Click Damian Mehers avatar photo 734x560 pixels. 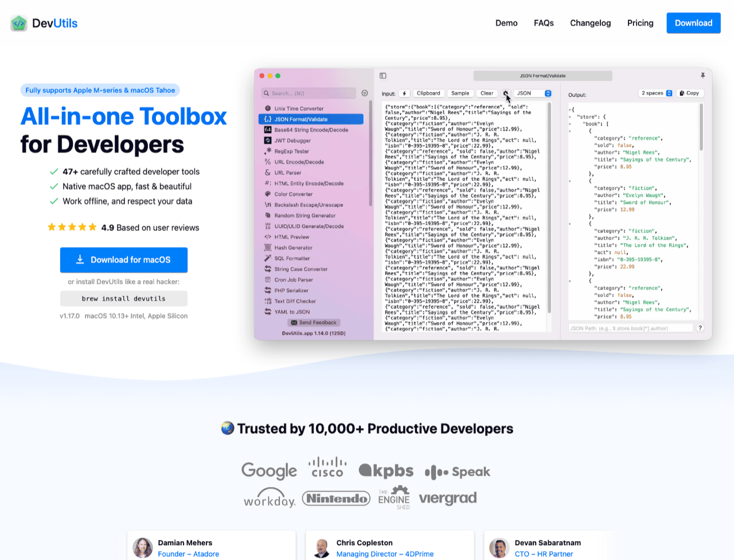tap(143, 548)
